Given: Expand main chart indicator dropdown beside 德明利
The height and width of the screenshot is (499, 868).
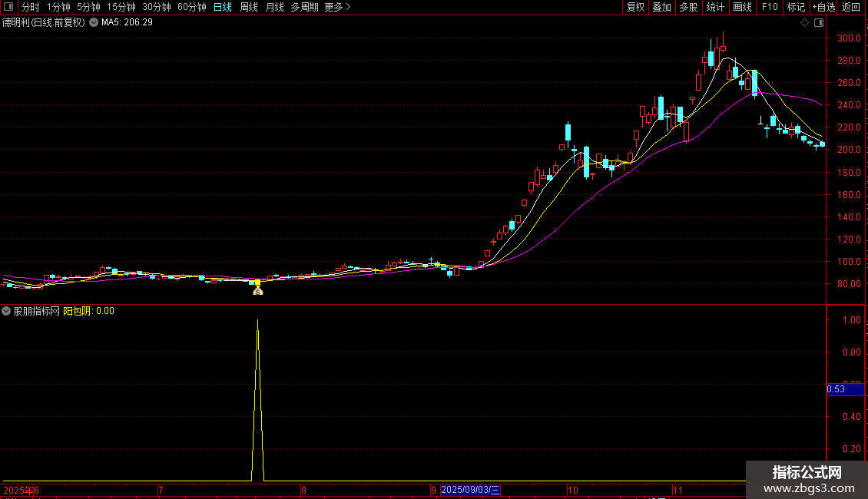Looking at the screenshot, I should click(94, 22).
